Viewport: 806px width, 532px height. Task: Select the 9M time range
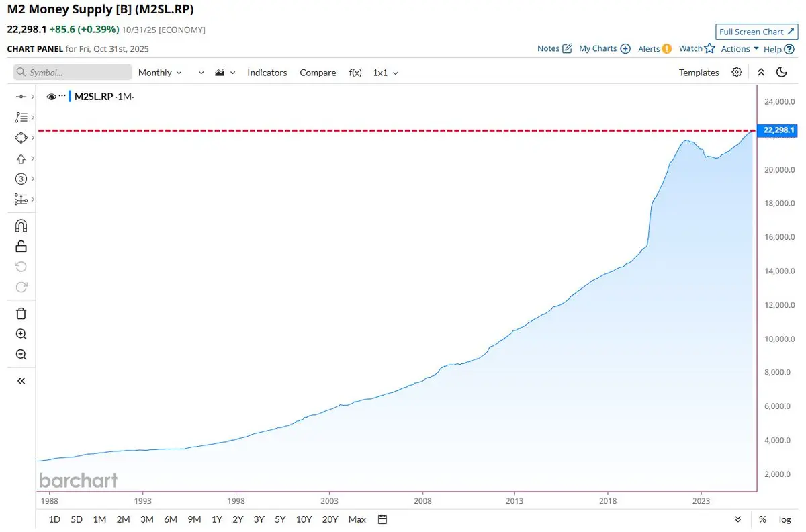click(194, 519)
